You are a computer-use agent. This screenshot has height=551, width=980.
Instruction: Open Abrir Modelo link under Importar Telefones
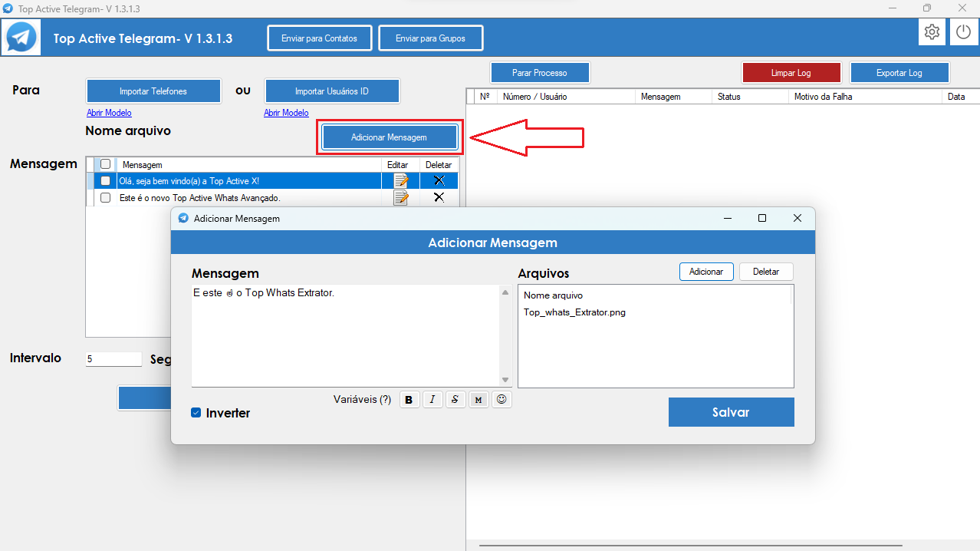pyautogui.click(x=109, y=113)
